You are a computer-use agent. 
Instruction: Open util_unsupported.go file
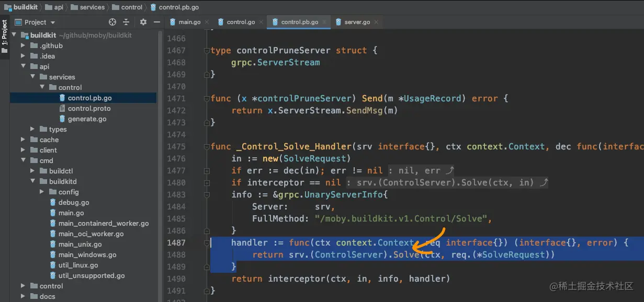tap(92, 276)
